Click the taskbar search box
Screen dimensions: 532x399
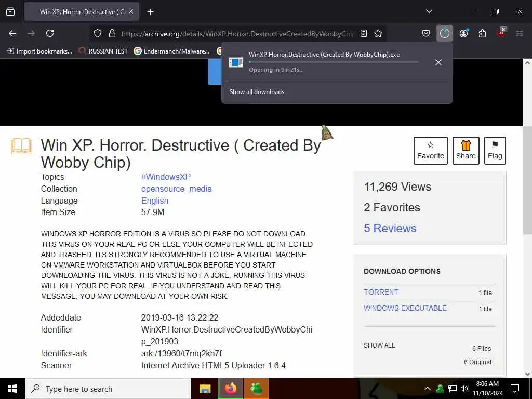(108, 389)
